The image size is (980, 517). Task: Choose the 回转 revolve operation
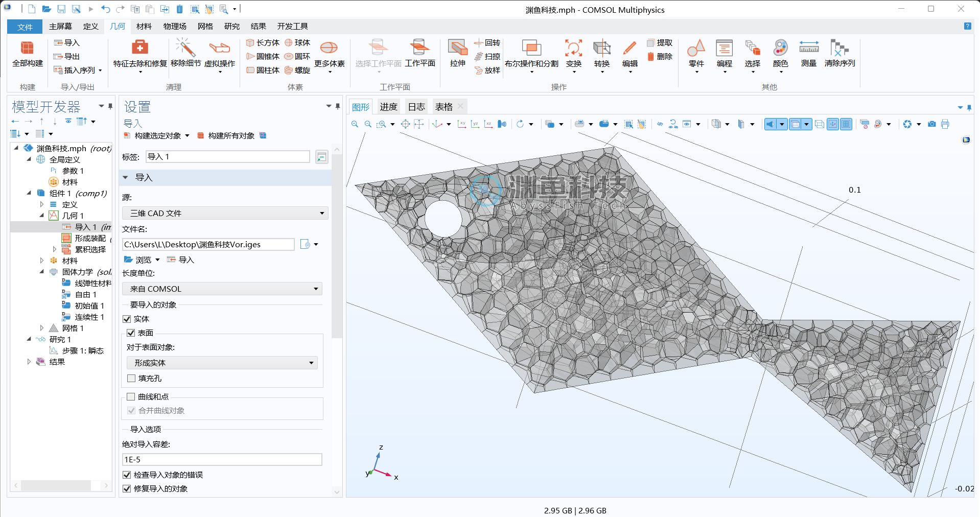point(487,43)
